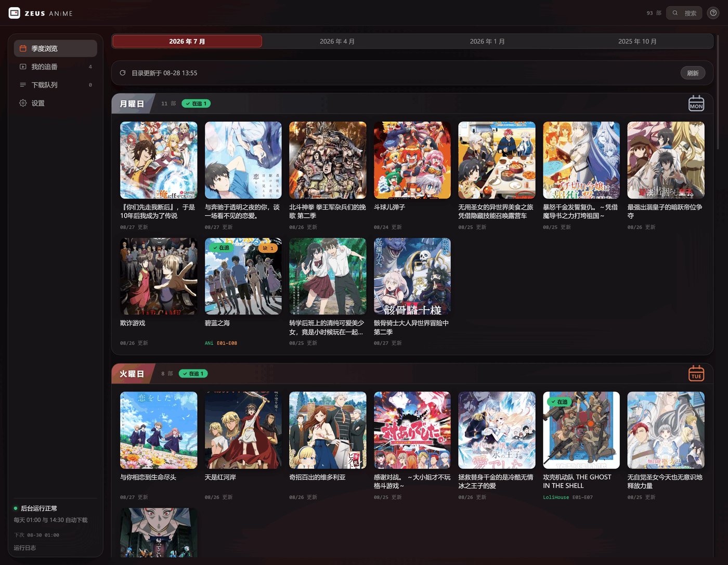Open the 与你相恋到生命尽头 poster
The width and height of the screenshot is (728, 565).
pos(159,430)
